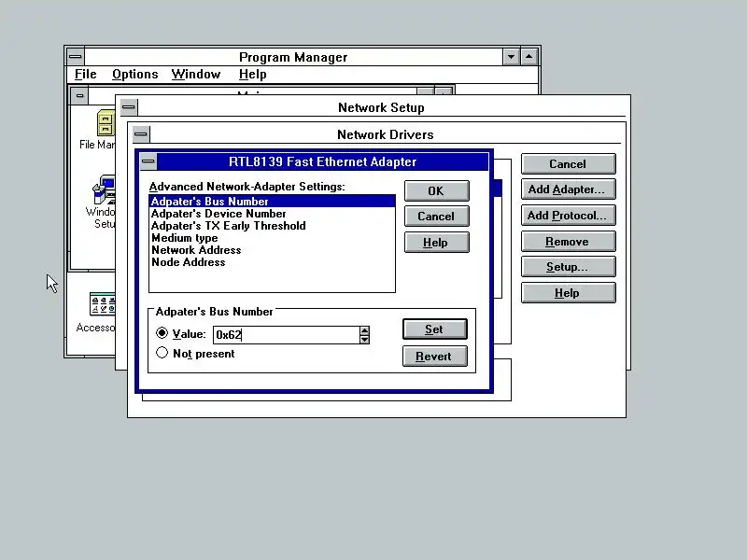Open File Manager icon in Program Manager

(106, 123)
